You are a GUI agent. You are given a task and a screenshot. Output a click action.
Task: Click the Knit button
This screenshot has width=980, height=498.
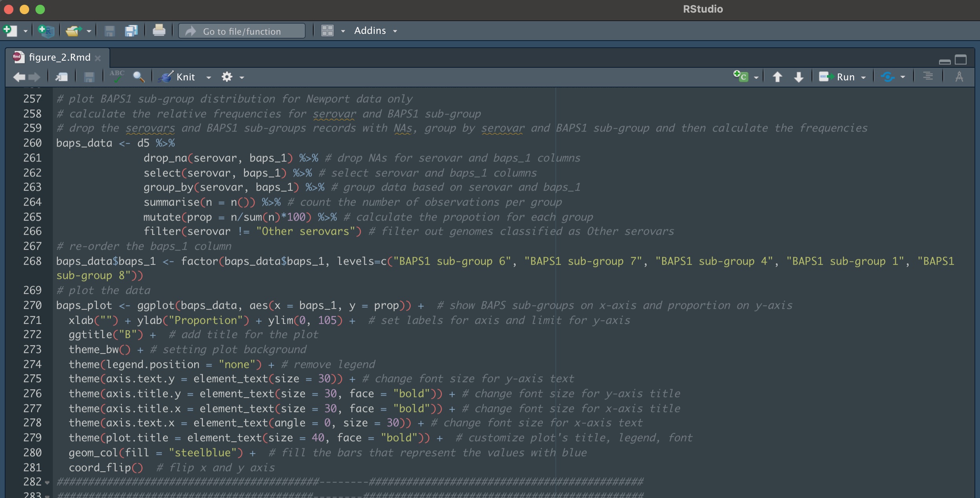(x=178, y=77)
